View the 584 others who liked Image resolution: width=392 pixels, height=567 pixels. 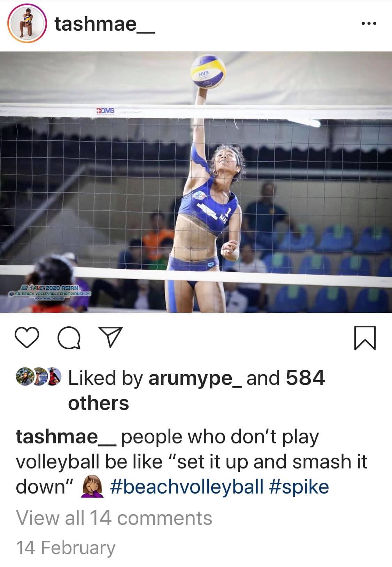(197, 390)
